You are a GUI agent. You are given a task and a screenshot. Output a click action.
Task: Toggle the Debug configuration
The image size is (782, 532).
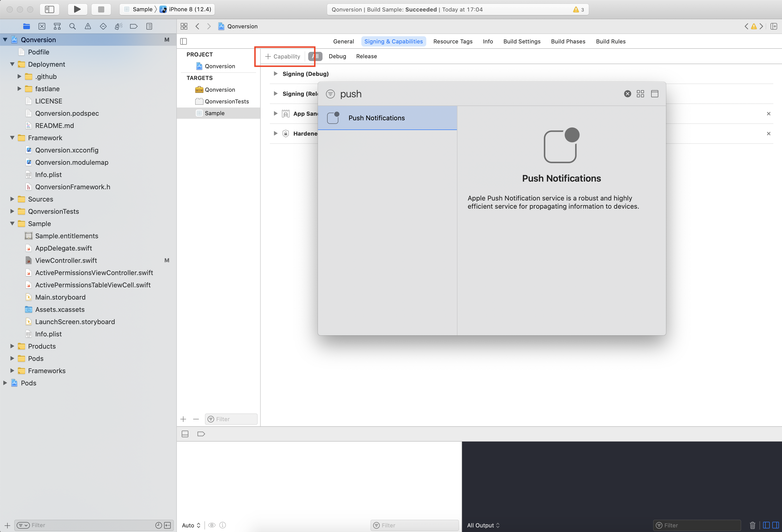(x=337, y=56)
